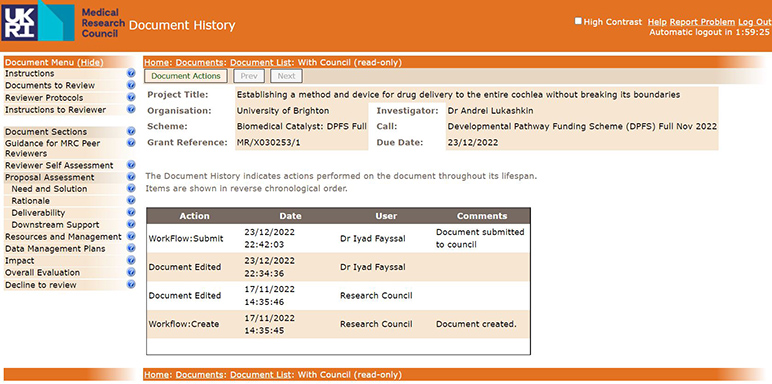
Task: Click the Date column header
Action: tap(290, 216)
